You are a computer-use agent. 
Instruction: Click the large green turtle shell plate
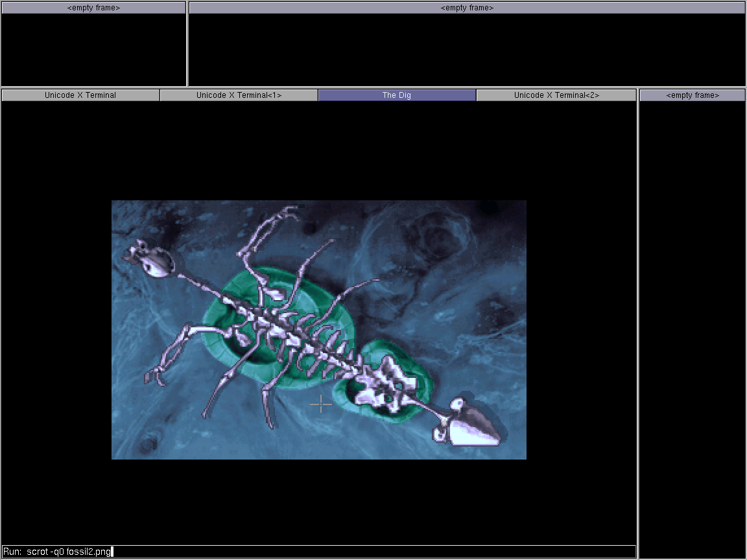point(279,329)
